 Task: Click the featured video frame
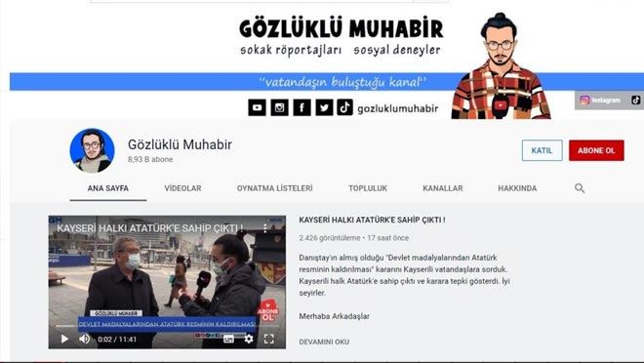[x=167, y=282]
